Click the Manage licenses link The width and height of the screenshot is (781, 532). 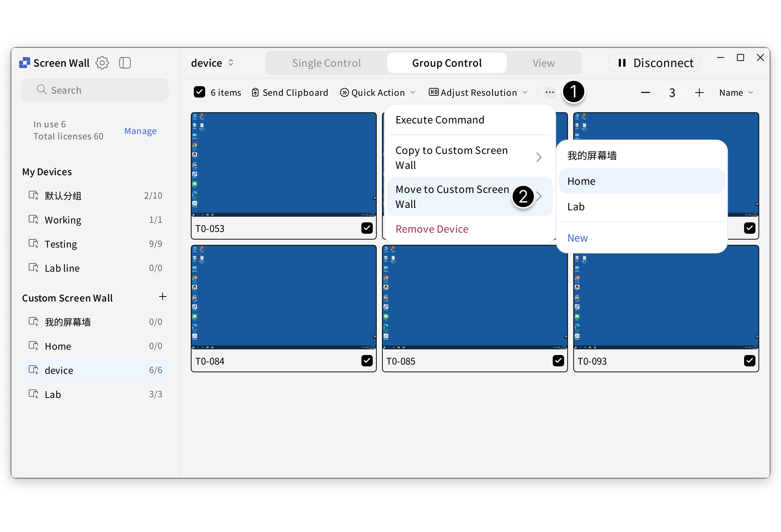point(140,131)
